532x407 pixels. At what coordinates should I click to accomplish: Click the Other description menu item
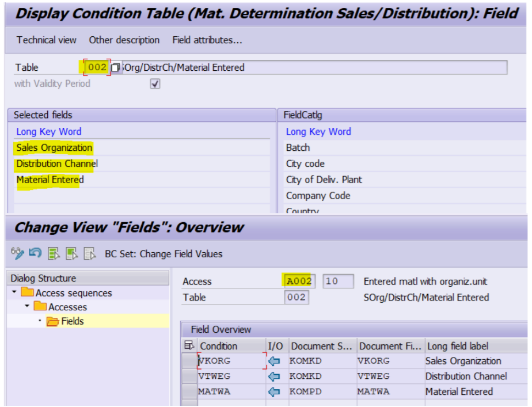(124, 40)
